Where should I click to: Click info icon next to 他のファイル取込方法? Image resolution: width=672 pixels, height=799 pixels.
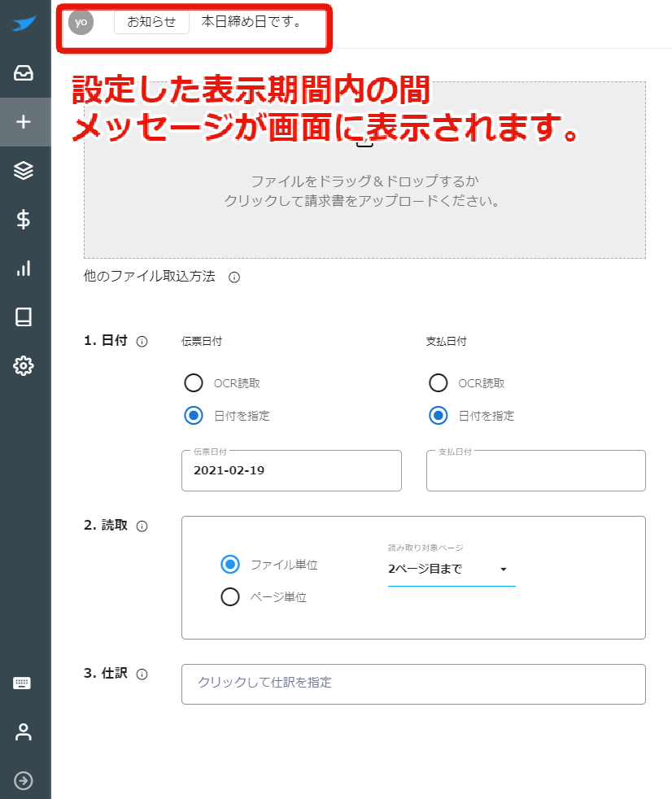[x=234, y=277]
